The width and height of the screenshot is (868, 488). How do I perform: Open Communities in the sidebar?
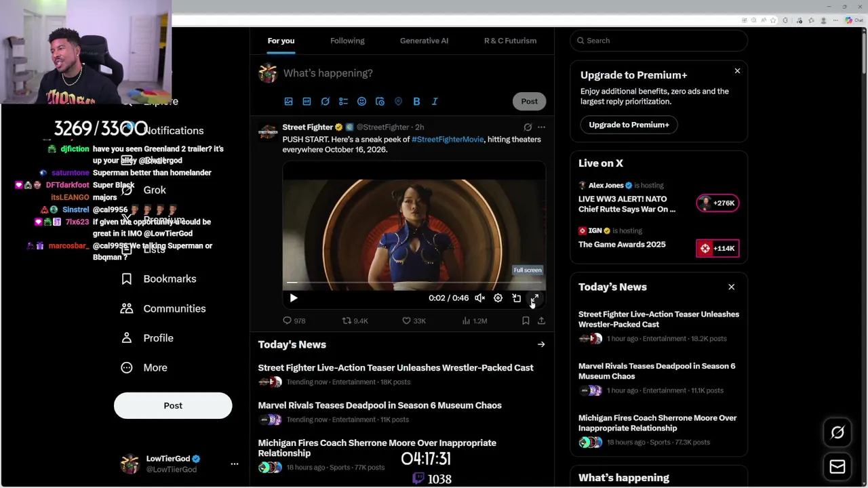pos(163,308)
